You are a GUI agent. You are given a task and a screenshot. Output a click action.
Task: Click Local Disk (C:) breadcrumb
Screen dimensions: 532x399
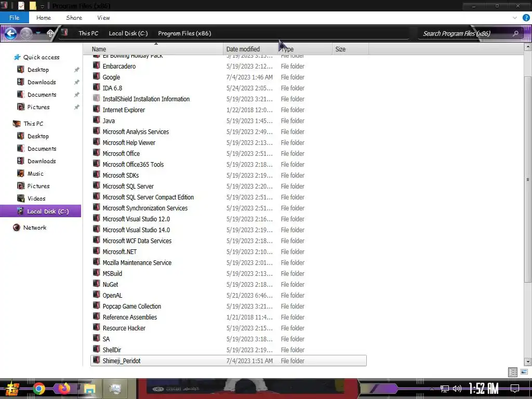pos(128,33)
